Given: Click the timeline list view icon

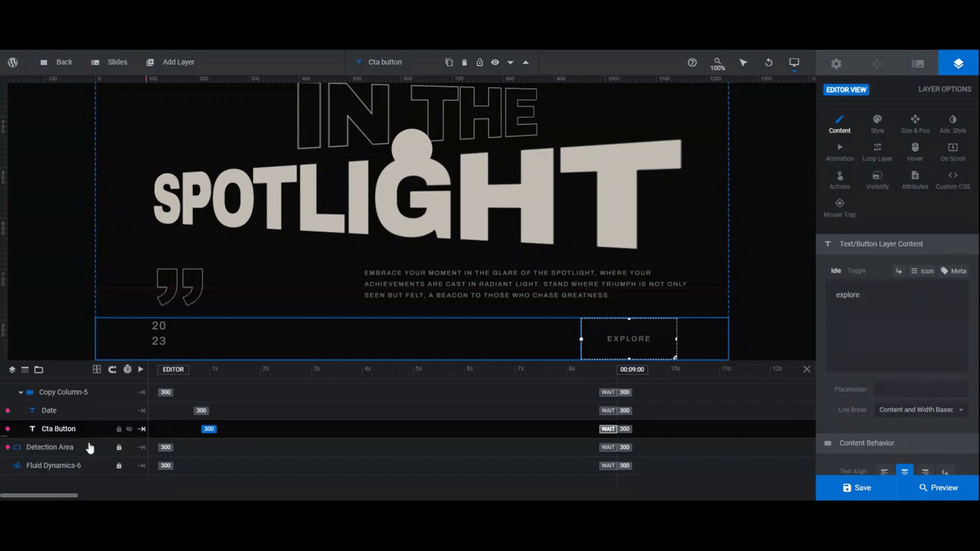Looking at the screenshot, I should [24, 370].
